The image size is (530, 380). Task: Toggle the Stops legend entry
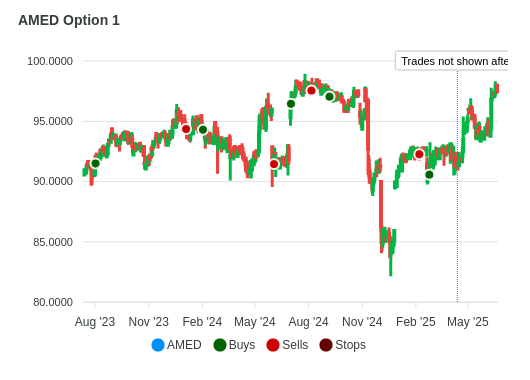[x=342, y=345]
